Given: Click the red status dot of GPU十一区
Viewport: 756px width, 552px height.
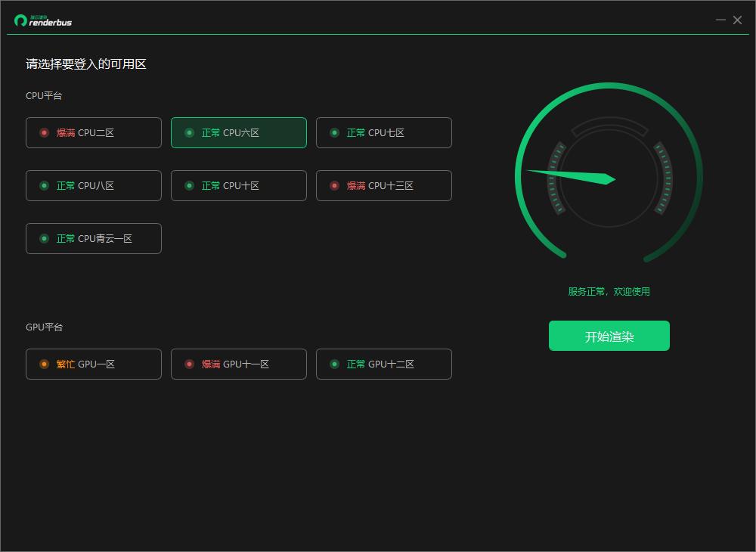Looking at the screenshot, I should (x=190, y=364).
